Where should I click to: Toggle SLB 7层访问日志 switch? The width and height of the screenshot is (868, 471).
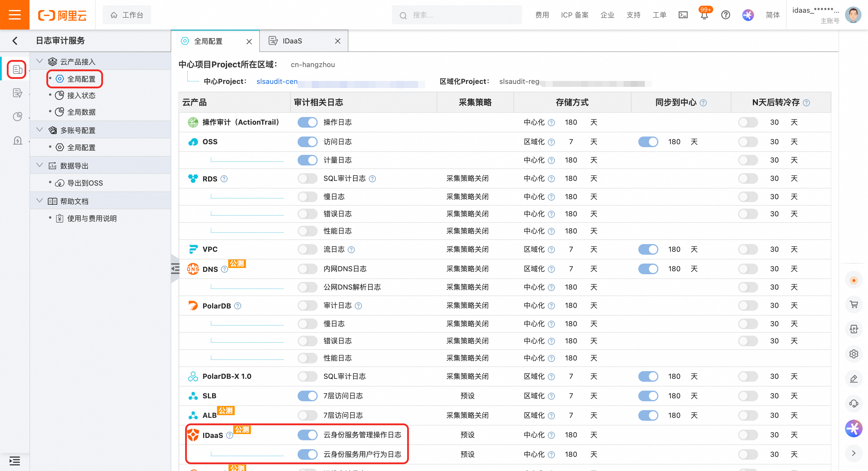point(307,396)
